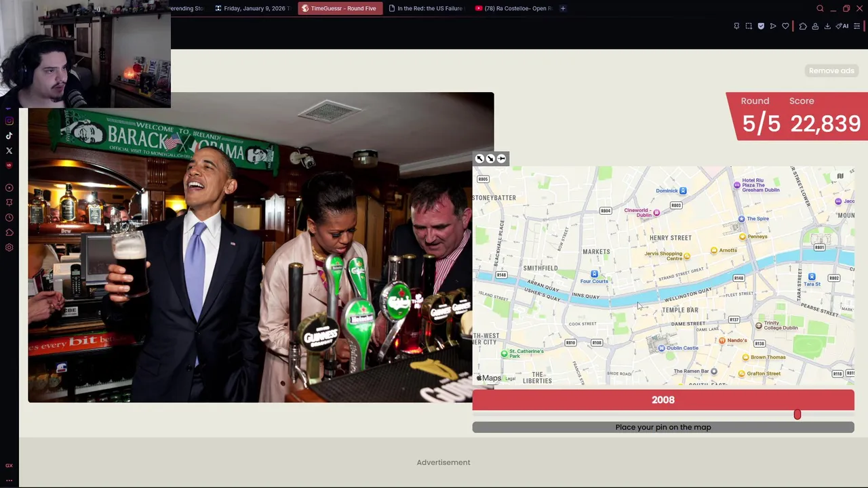868x488 pixels.
Task: Open the sidebar player icon
Action: click(9, 188)
